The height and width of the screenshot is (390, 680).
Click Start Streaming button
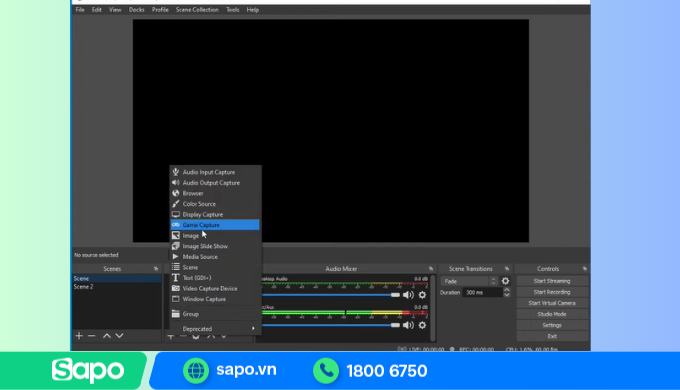click(x=552, y=281)
